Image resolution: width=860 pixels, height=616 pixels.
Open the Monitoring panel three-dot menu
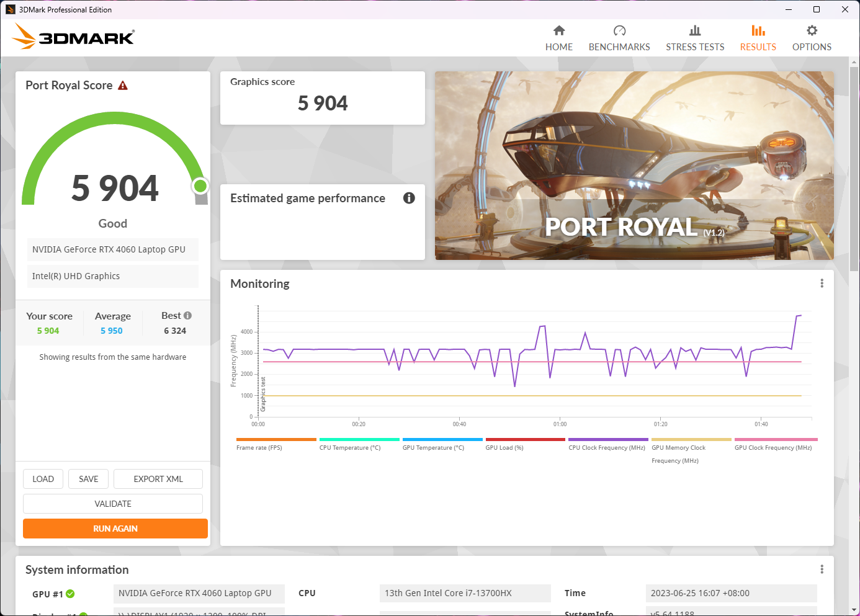coord(822,283)
